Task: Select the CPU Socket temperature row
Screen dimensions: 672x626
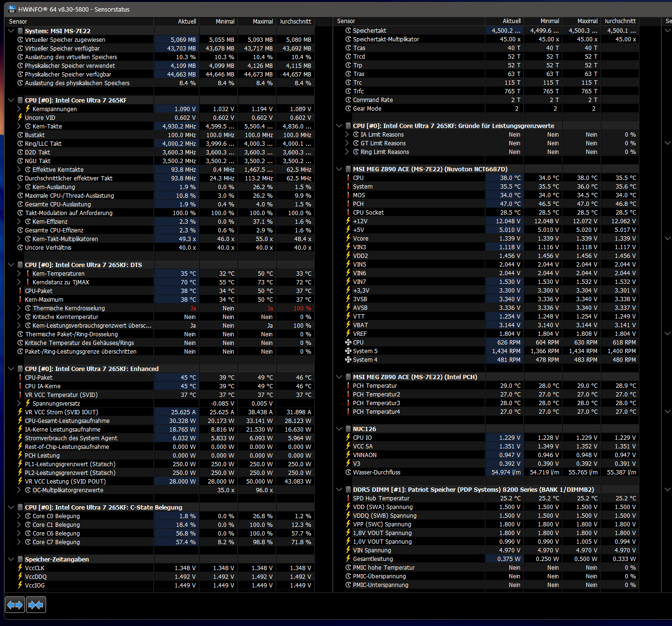Action: [486, 212]
